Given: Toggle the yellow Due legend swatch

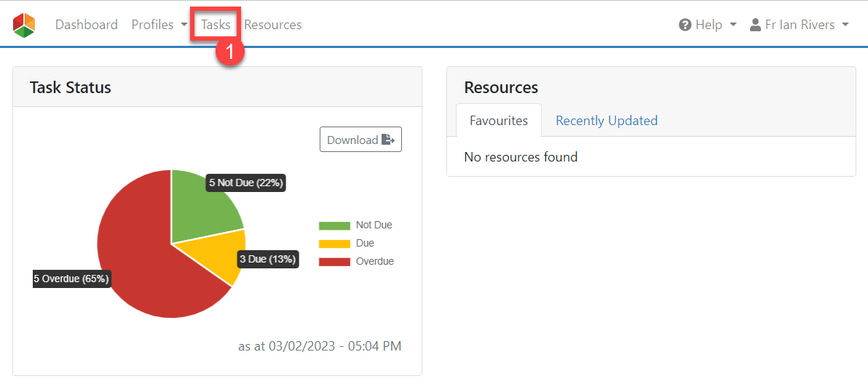Looking at the screenshot, I should click(334, 244).
